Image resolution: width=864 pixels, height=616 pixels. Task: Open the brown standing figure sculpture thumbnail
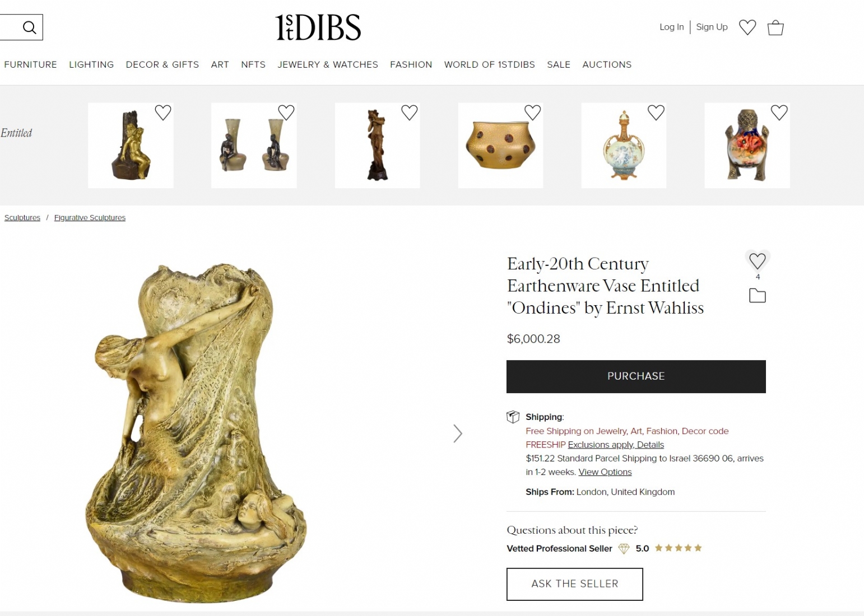tap(377, 145)
